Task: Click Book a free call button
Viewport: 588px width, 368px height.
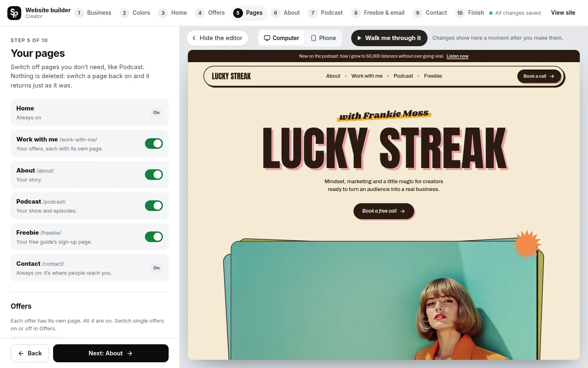Action: point(384,211)
